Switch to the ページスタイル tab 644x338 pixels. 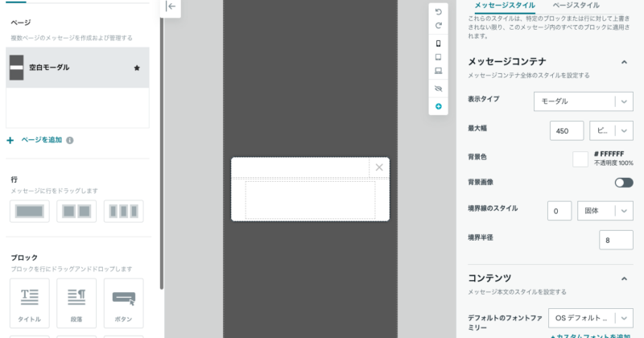(575, 5)
